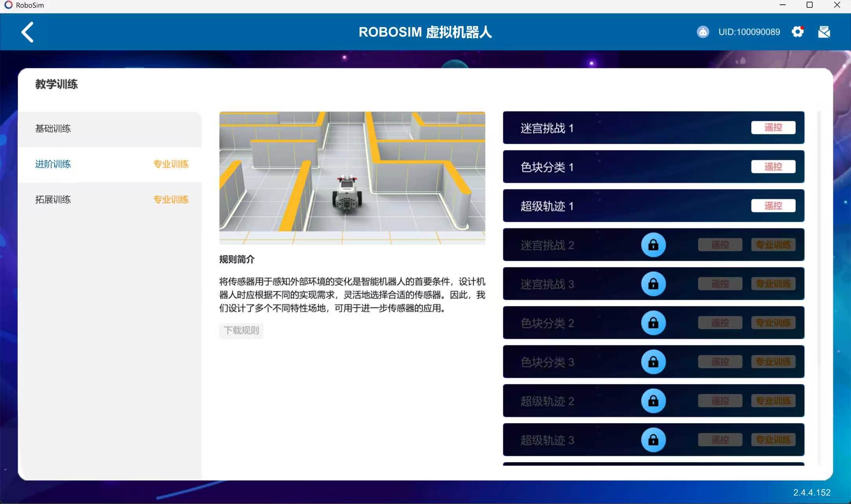Image resolution: width=851 pixels, height=504 pixels.
Task: Click the lock icon on 迷宫挑战 3
Action: pos(653,284)
